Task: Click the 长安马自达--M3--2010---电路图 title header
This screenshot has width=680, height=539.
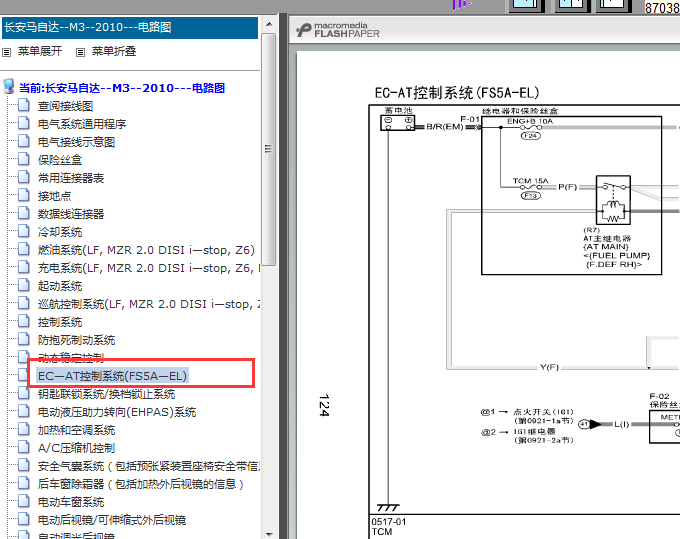Action: [x=130, y=27]
